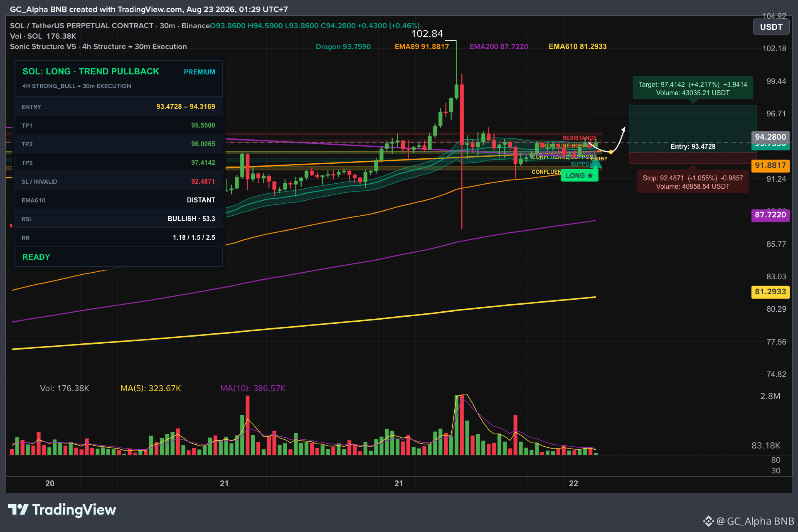Click '4H STRONG_BULL → 30m EXECUTION' subtitle

point(76,86)
